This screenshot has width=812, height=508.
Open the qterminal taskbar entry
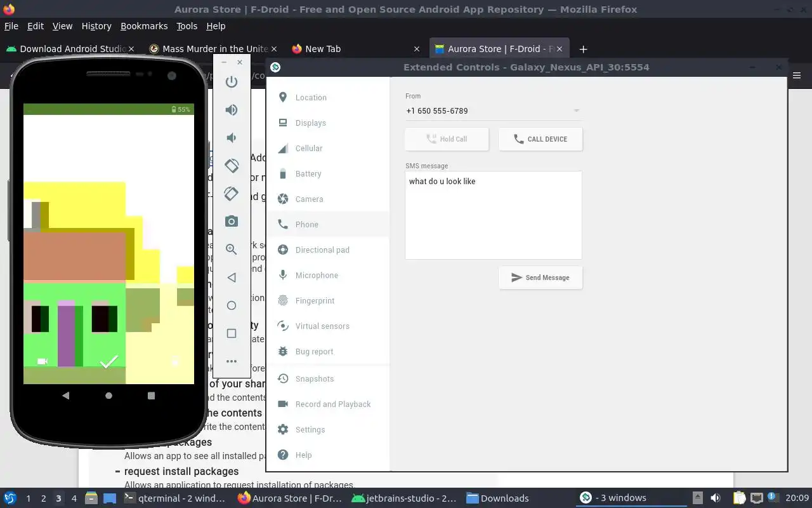(x=175, y=498)
